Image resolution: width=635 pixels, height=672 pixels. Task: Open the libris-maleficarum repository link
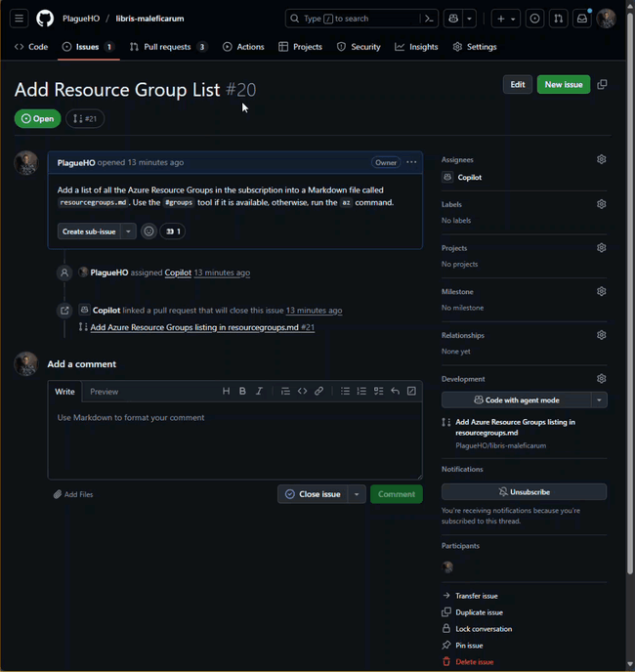click(149, 19)
